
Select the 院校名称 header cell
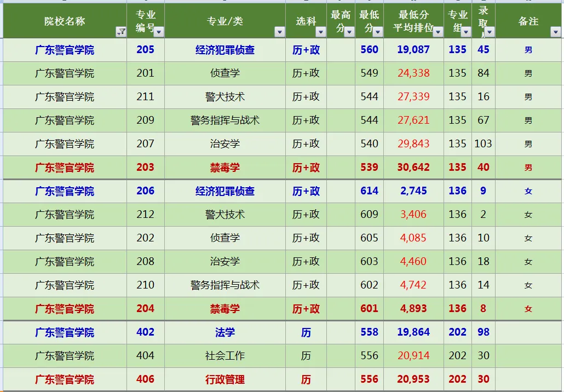coord(65,21)
